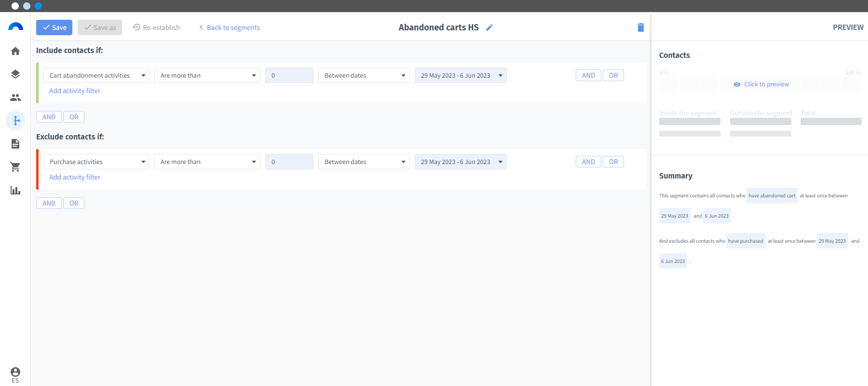Open the home icon in sidebar

[15, 51]
